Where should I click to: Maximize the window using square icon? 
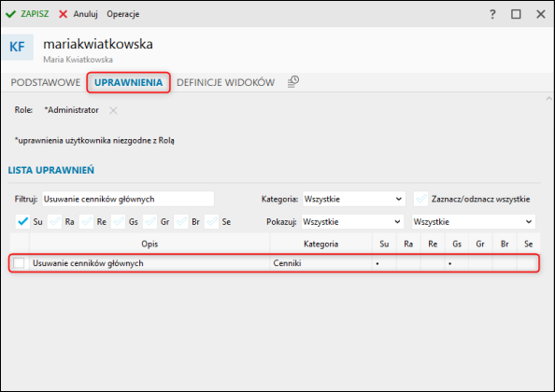tap(516, 14)
